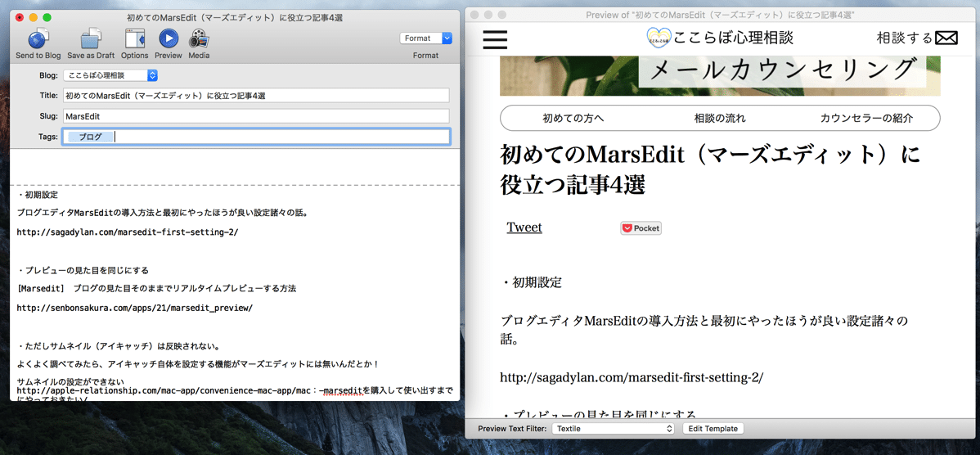Click 相談する envelope icon in preview
Image resolution: width=980 pixels, height=455 pixels.
(946, 38)
